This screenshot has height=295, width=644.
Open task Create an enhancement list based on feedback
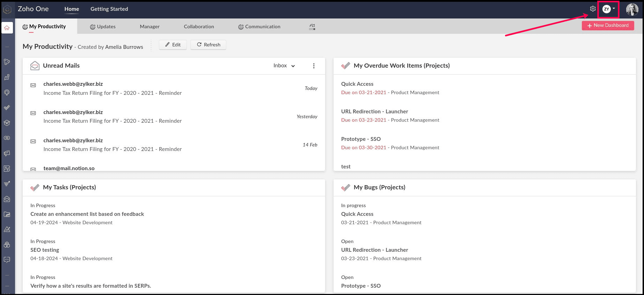click(87, 214)
